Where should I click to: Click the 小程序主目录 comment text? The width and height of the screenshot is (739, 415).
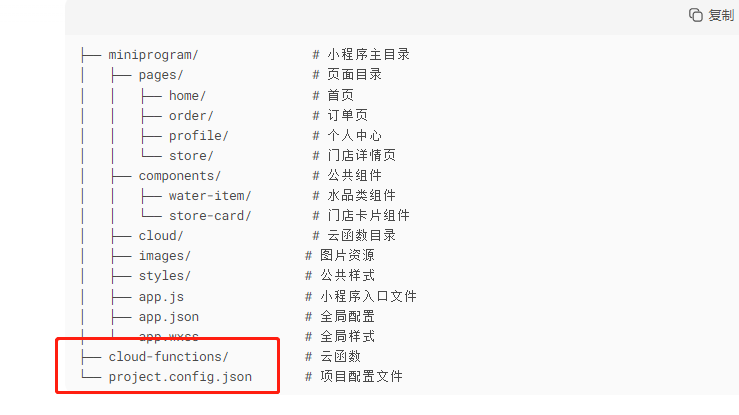click(369, 54)
